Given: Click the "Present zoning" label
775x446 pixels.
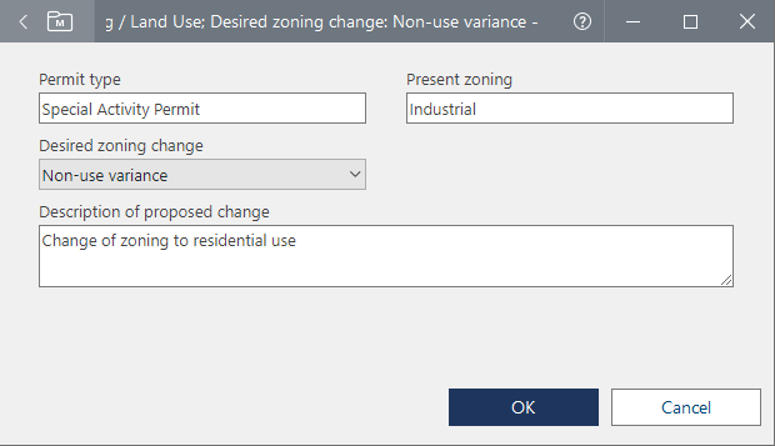Looking at the screenshot, I should point(459,80).
